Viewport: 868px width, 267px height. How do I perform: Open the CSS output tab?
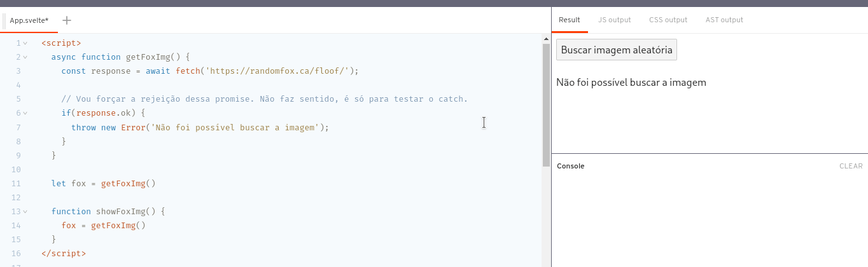668,20
